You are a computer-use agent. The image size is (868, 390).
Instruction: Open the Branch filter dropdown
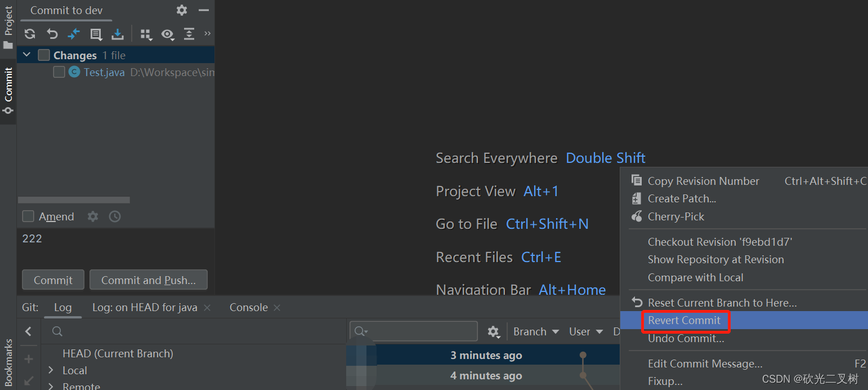coord(536,331)
